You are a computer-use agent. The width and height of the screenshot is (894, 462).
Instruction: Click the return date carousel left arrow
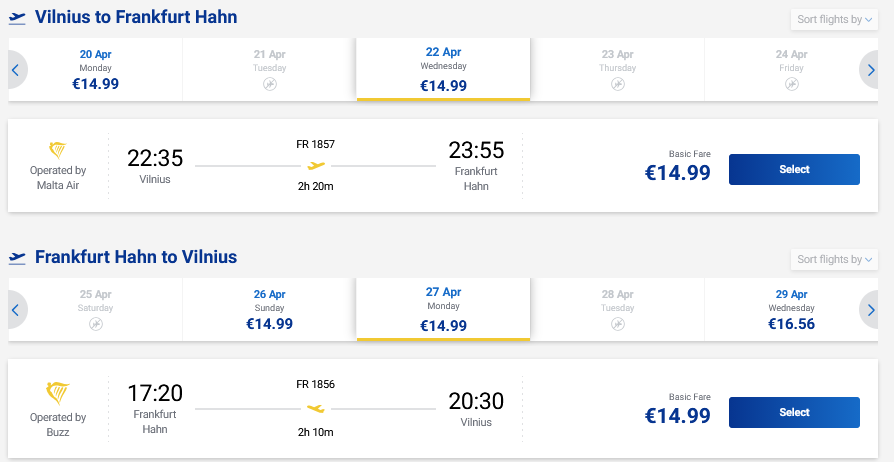click(x=15, y=309)
